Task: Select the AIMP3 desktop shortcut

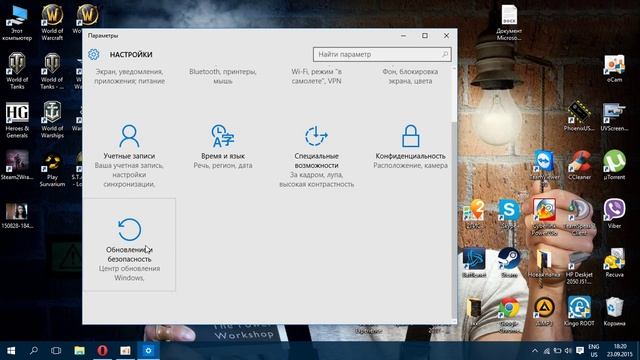Action: tap(544, 311)
